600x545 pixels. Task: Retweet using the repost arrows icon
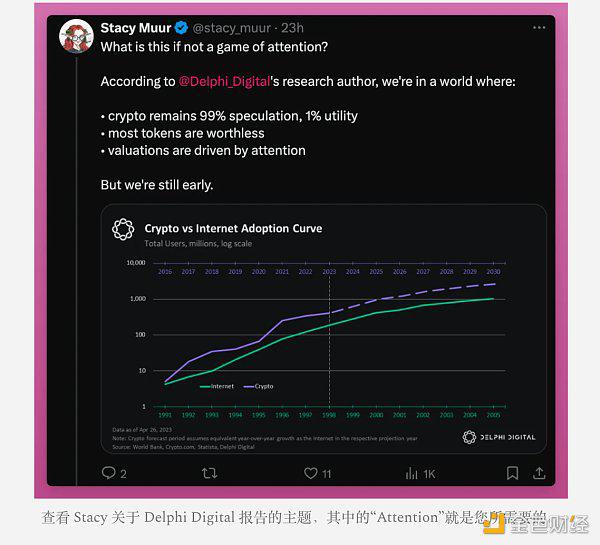pyautogui.click(x=210, y=473)
